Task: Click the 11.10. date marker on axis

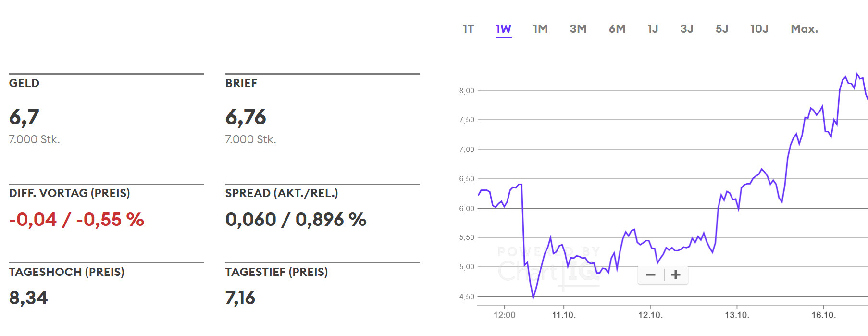Action: coord(564,315)
